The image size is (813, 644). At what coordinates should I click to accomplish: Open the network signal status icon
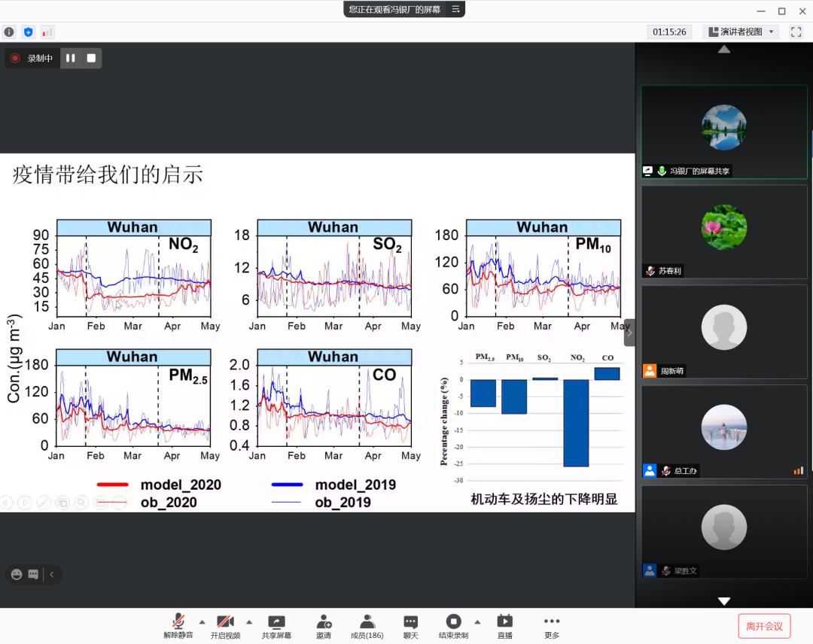[x=47, y=32]
